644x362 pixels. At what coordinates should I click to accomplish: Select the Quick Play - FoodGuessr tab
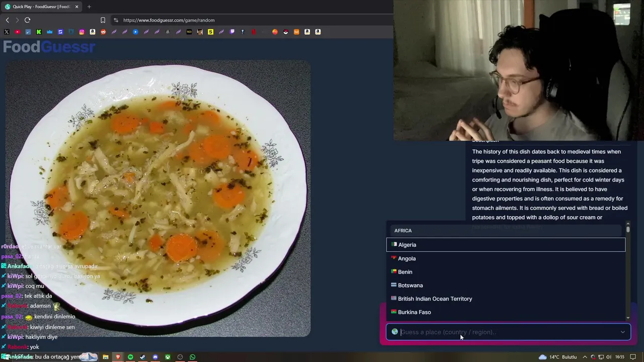[x=41, y=7]
